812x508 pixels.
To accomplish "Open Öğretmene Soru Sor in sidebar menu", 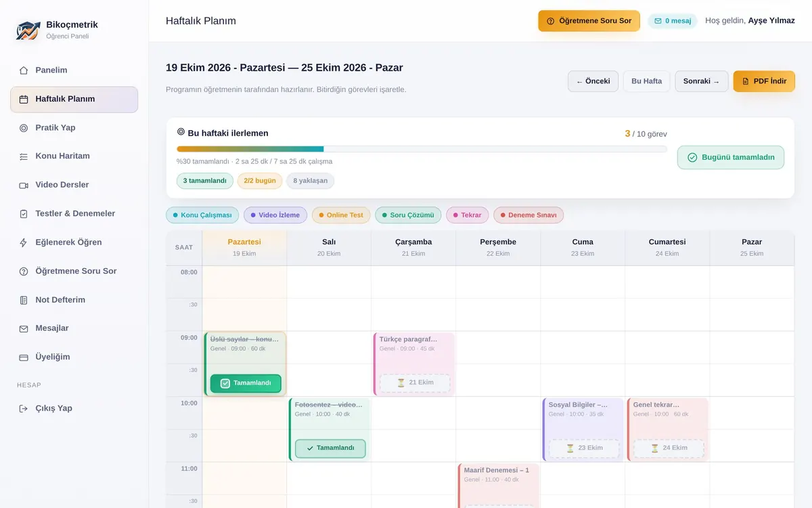I will tap(74, 271).
